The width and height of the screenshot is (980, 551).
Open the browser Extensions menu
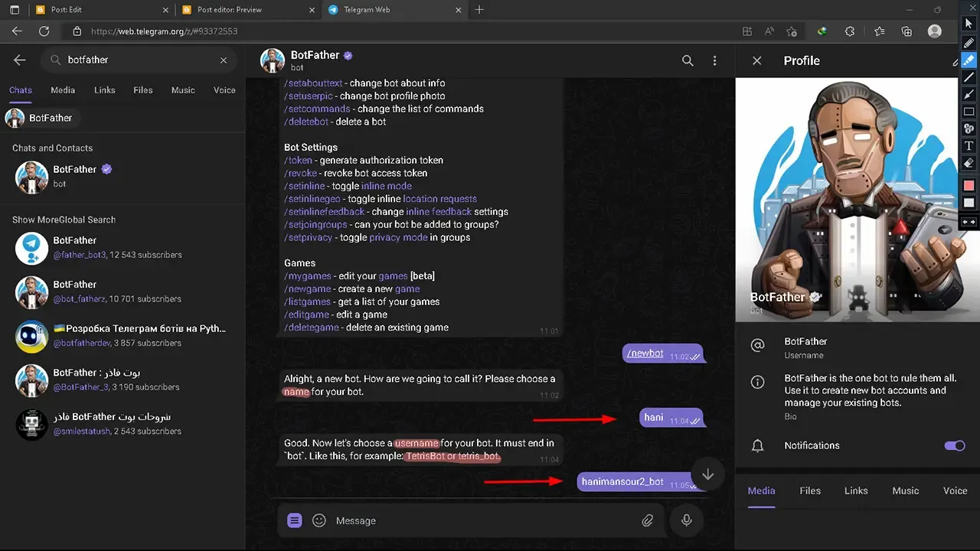(850, 31)
